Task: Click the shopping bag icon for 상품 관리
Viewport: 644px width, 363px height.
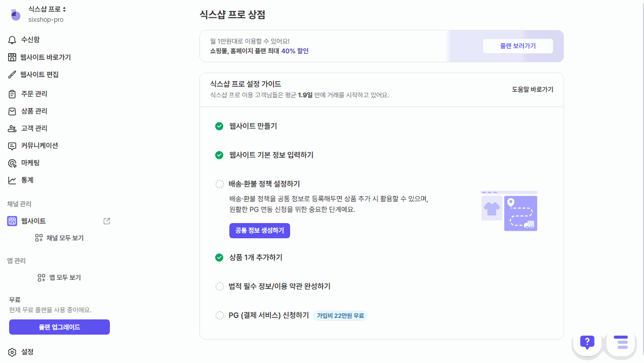Action: point(13,111)
